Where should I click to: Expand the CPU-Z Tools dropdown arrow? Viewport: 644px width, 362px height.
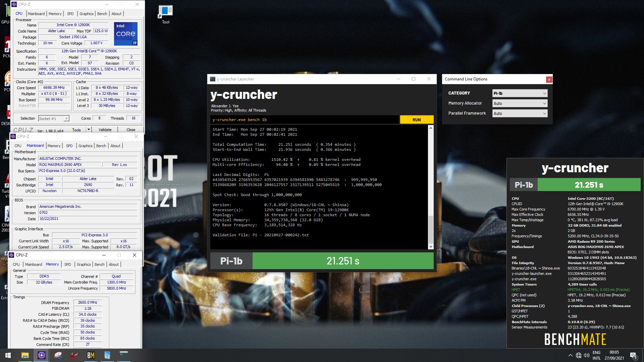click(x=89, y=130)
